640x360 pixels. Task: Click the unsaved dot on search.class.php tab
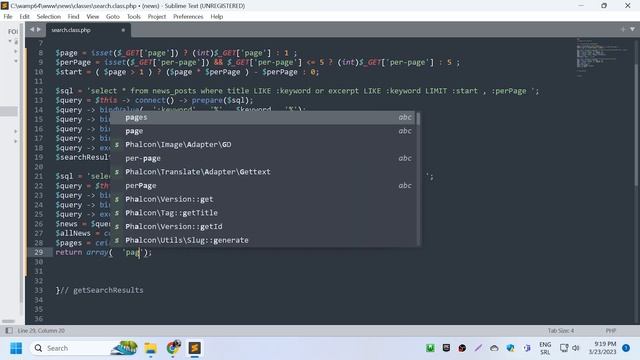(x=123, y=30)
